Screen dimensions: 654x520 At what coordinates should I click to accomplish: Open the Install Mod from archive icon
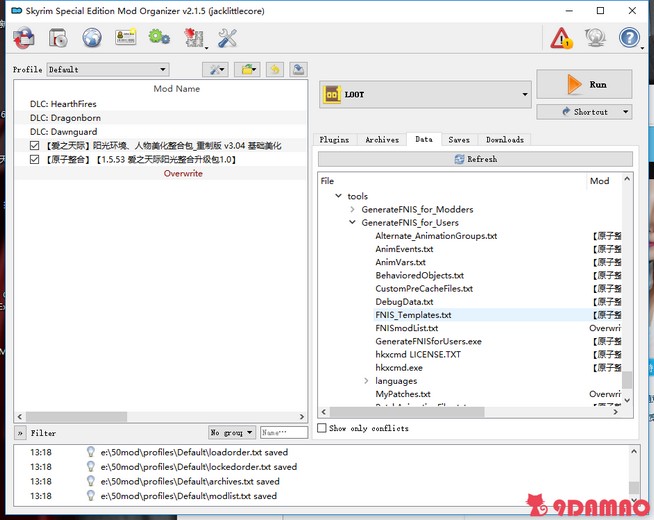58,38
